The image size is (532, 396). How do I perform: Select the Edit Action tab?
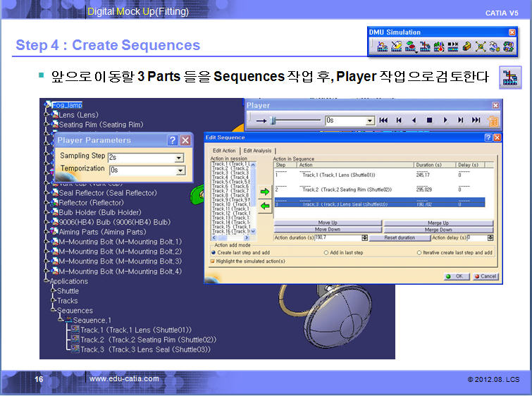point(224,151)
